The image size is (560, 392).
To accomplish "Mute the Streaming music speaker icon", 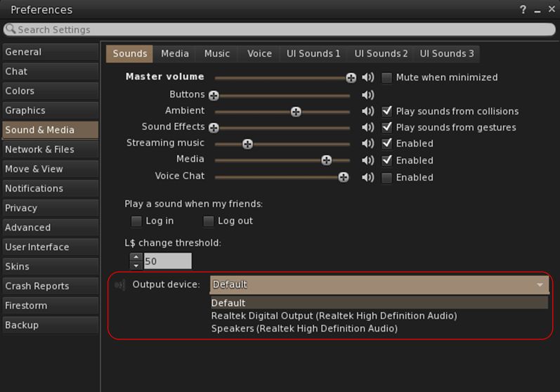I will point(367,144).
